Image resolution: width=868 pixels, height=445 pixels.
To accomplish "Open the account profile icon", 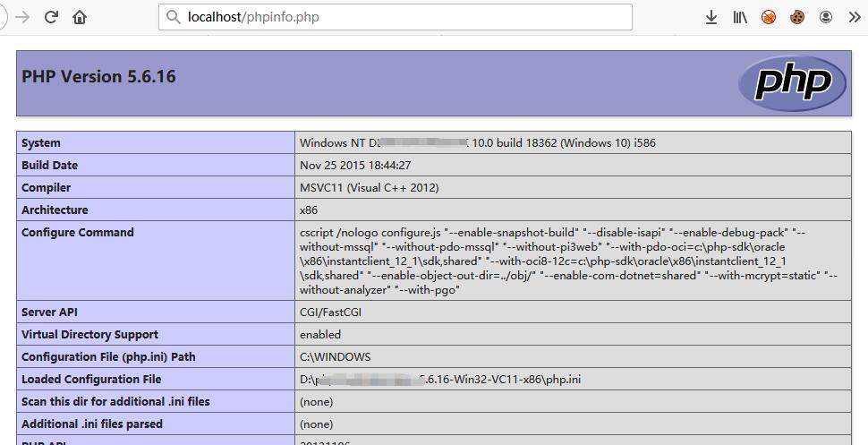I will pyautogui.click(x=826, y=17).
